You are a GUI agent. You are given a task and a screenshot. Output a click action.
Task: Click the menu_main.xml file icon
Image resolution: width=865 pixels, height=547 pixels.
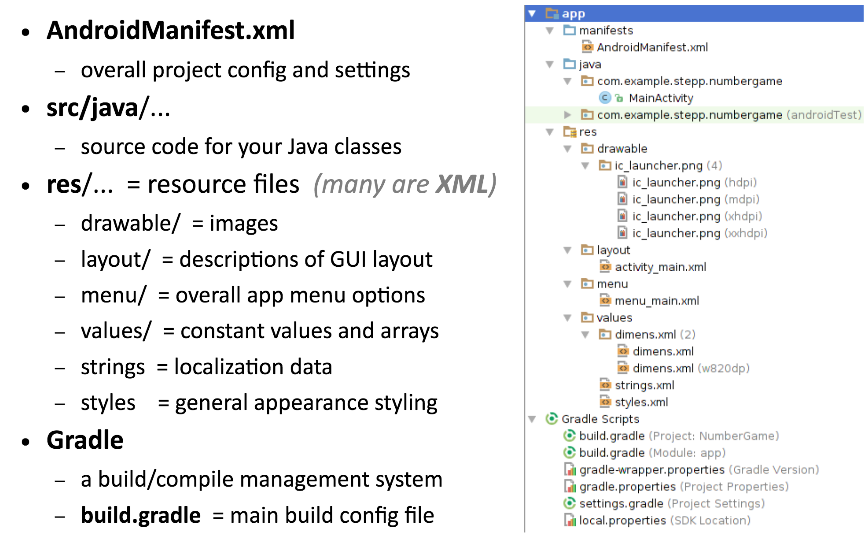(605, 300)
